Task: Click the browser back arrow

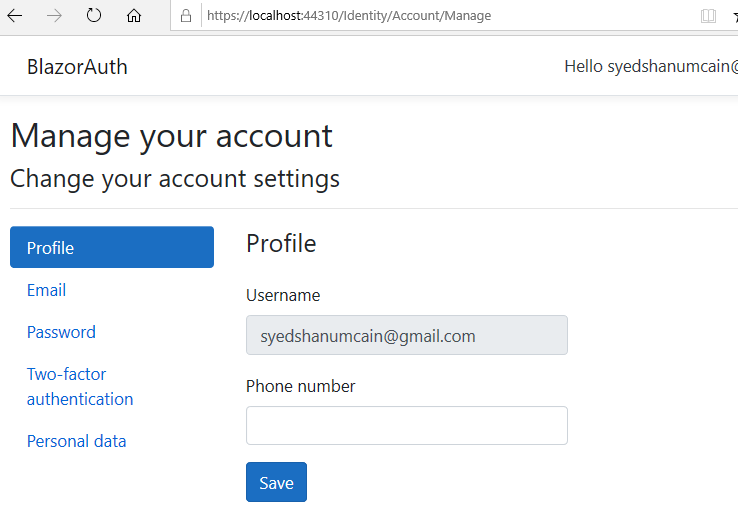Action: (15, 16)
